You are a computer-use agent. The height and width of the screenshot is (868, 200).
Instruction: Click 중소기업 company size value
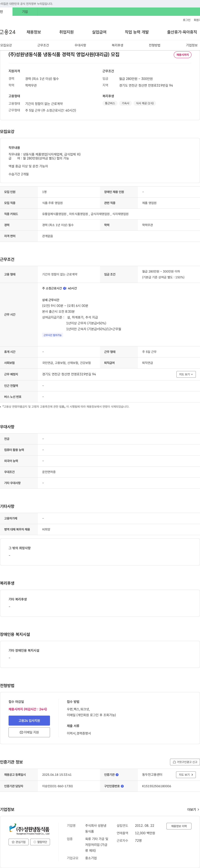pyautogui.click(x=91, y=858)
